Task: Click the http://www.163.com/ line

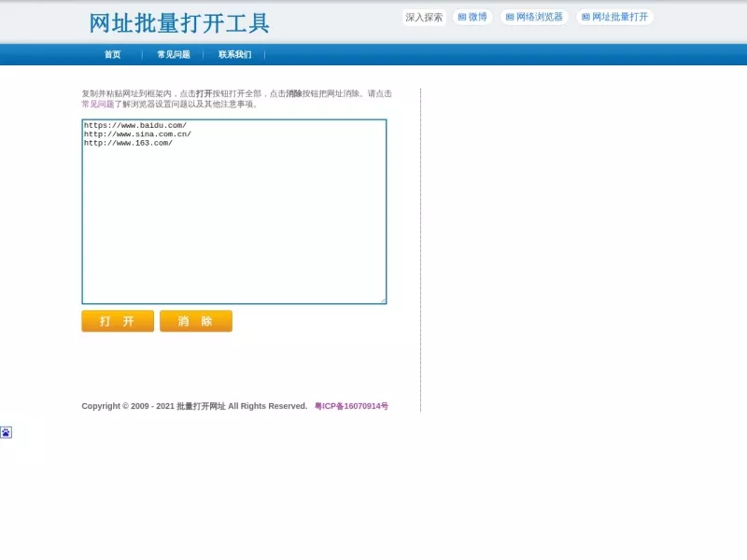Action: pos(128,143)
